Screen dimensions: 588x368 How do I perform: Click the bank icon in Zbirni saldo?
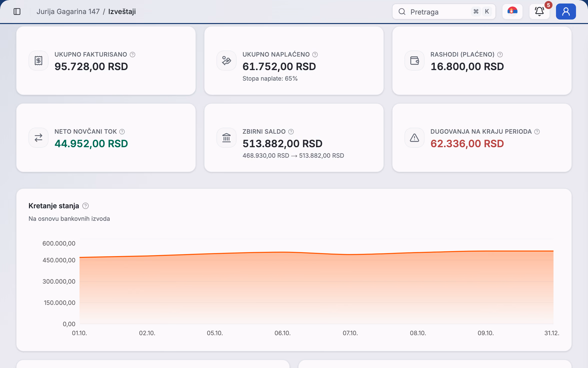click(x=226, y=138)
